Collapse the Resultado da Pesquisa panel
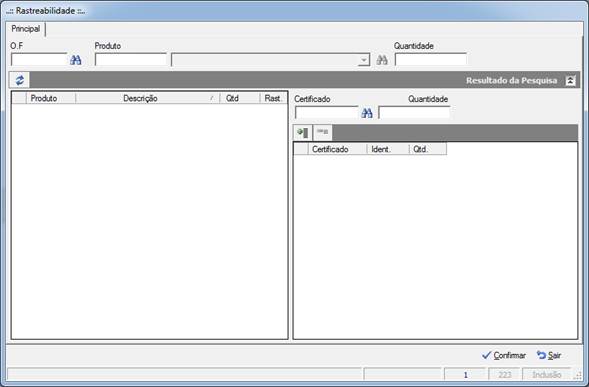 tap(570, 80)
